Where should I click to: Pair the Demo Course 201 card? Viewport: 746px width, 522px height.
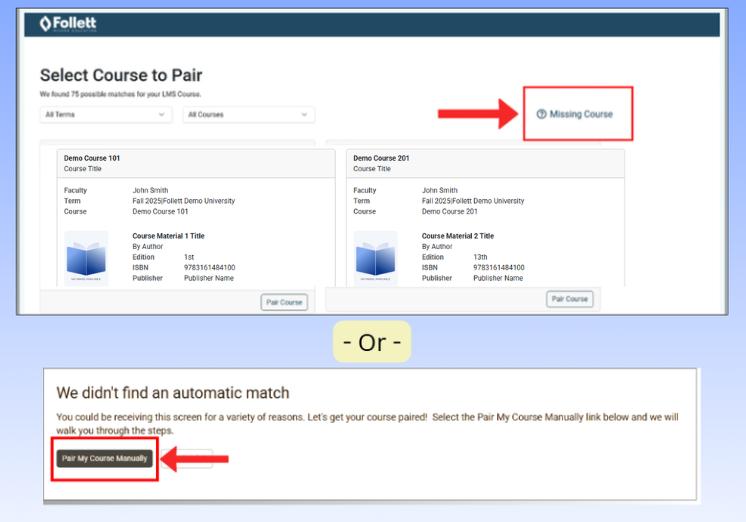click(x=569, y=299)
